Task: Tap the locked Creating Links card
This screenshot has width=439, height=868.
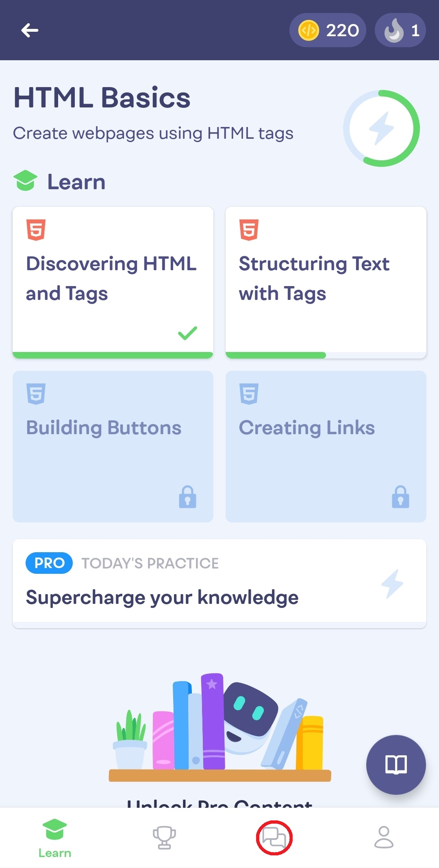Action: (326, 446)
